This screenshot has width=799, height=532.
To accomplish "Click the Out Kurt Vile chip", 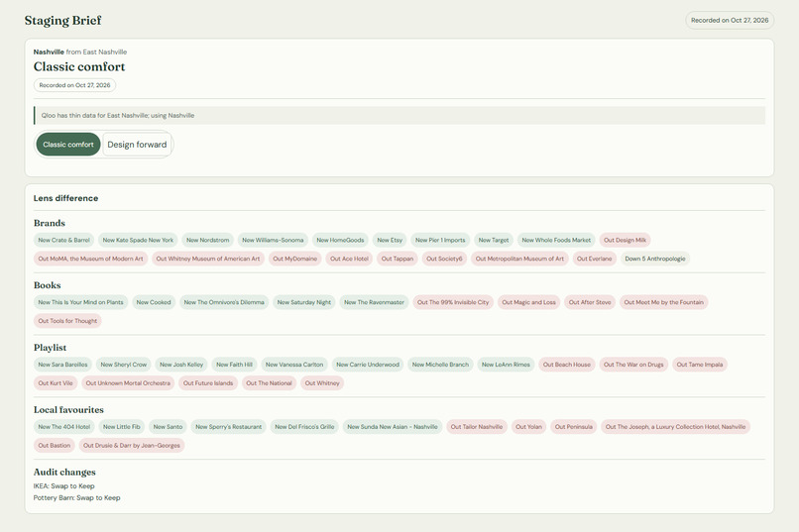I will pyautogui.click(x=56, y=383).
